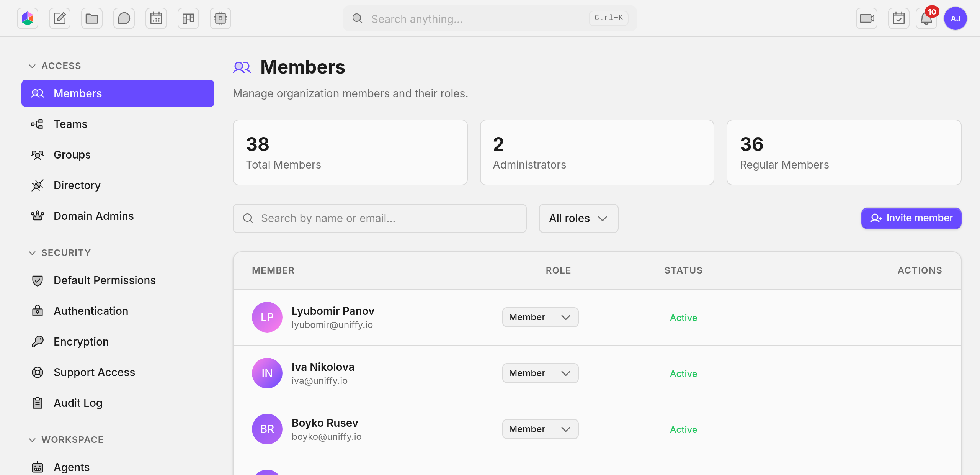This screenshot has width=980, height=475.
Task: Click the Default Permissions shield icon
Action: pos(37,280)
